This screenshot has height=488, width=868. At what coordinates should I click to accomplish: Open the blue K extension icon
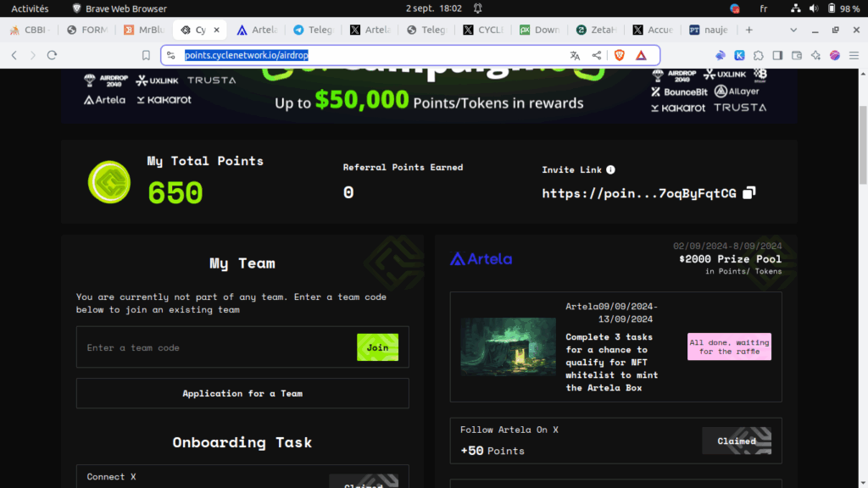739,55
